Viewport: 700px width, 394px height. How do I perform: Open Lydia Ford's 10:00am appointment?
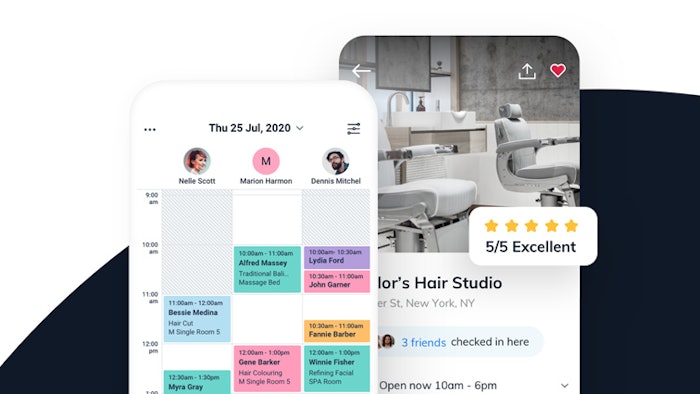tap(337, 257)
